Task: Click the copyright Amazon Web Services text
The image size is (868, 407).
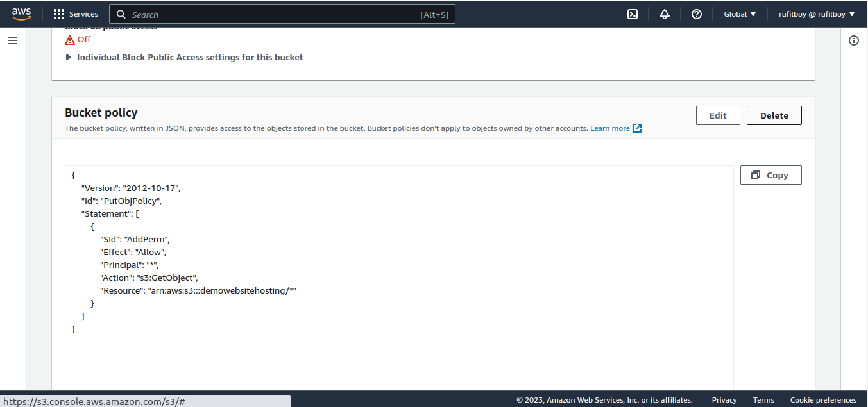Action: [x=604, y=400]
